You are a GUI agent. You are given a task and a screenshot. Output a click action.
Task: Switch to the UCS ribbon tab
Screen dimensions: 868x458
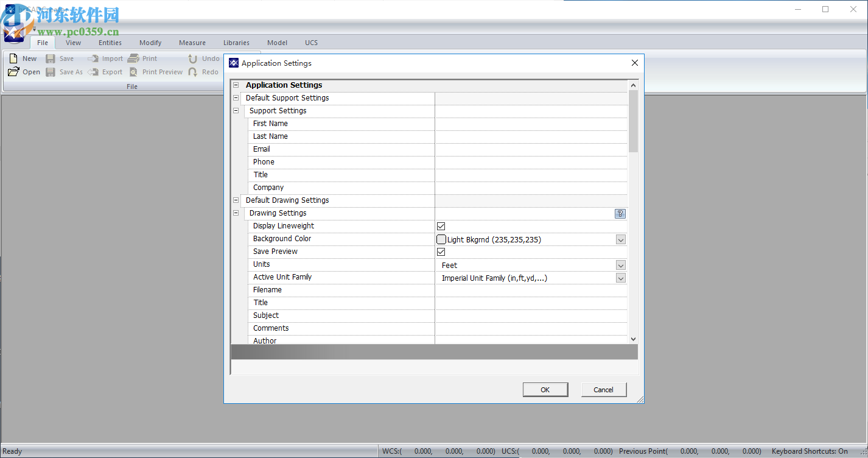[x=311, y=43]
